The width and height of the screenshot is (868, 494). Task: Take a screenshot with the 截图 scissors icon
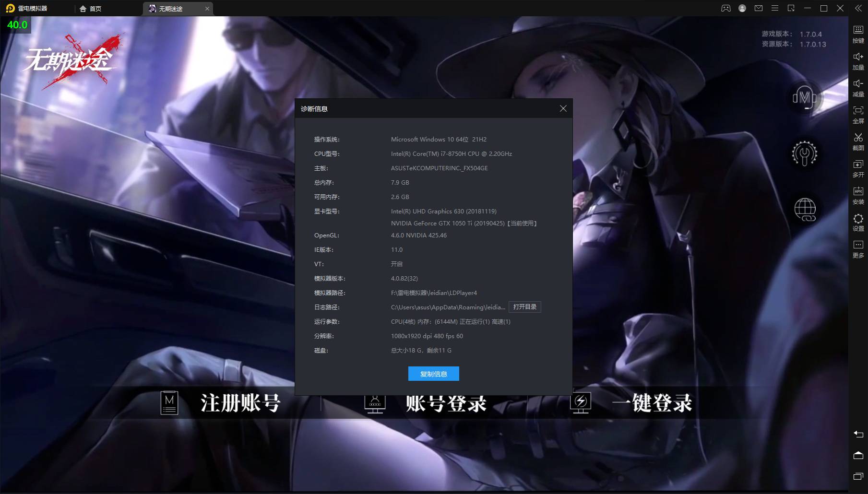[858, 141]
